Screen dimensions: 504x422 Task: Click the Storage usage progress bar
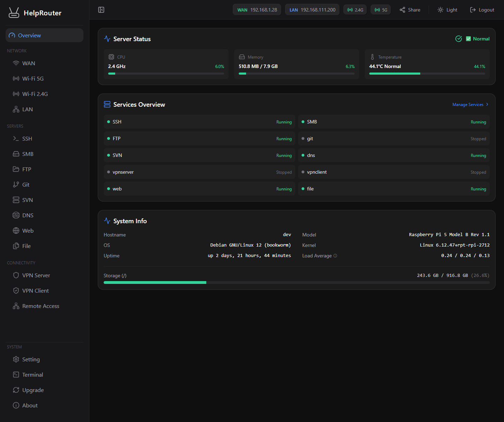[x=296, y=282]
